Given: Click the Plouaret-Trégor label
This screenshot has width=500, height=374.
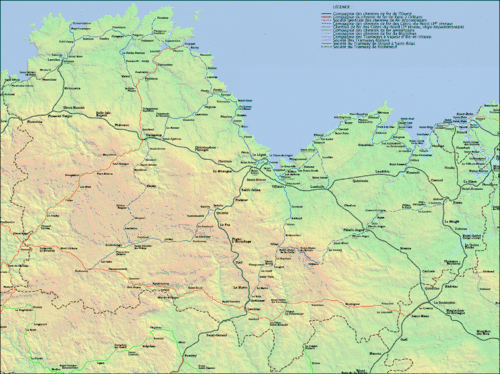Looking at the screenshot, I should coord(60,117).
